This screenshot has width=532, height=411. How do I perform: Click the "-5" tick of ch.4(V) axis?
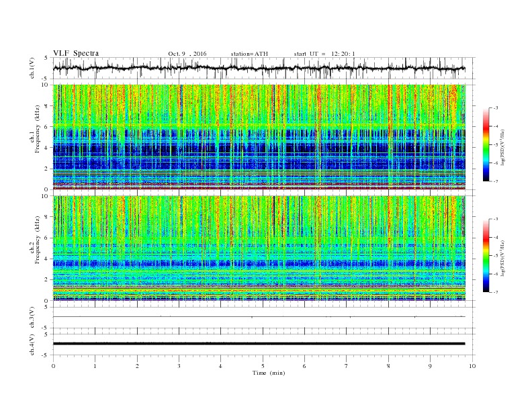[x=45, y=355]
